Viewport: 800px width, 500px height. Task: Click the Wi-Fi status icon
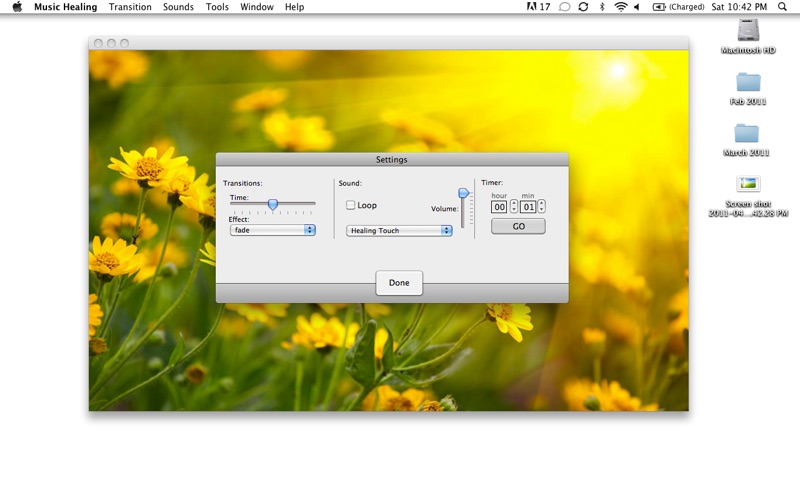[620, 7]
